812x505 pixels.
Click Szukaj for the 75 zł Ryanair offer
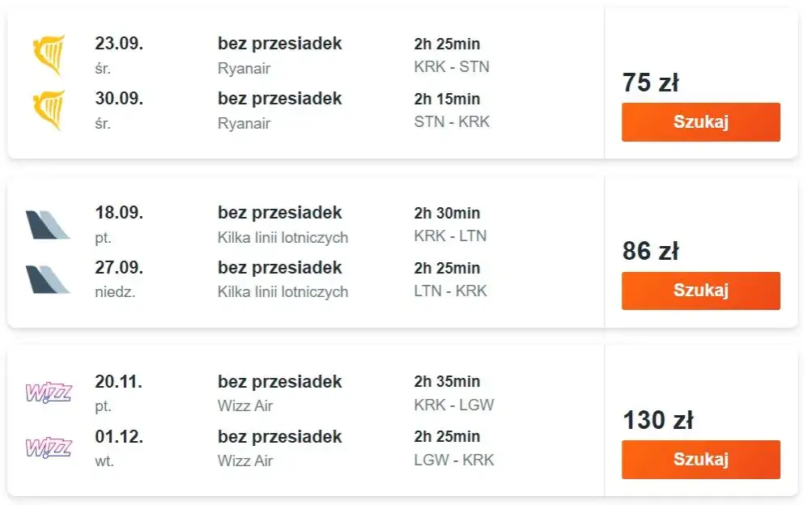coord(700,122)
